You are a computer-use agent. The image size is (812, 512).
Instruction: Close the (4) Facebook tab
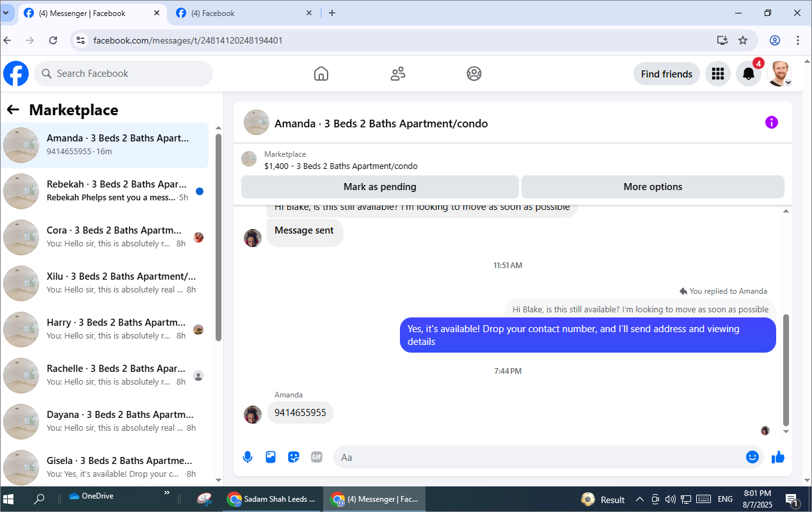(309, 13)
